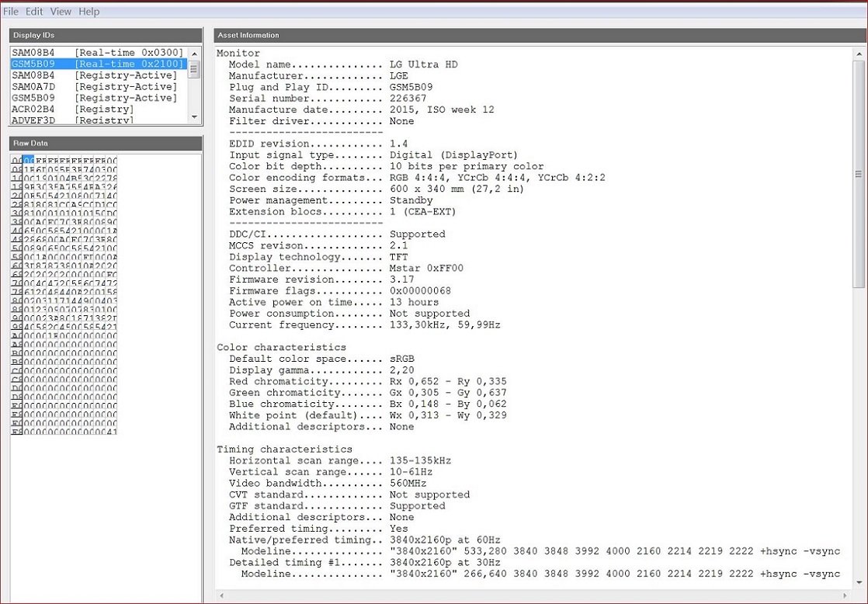Click the Firmware revision value 3.17
Viewport: 868px width, 604px height.
(x=402, y=279)
